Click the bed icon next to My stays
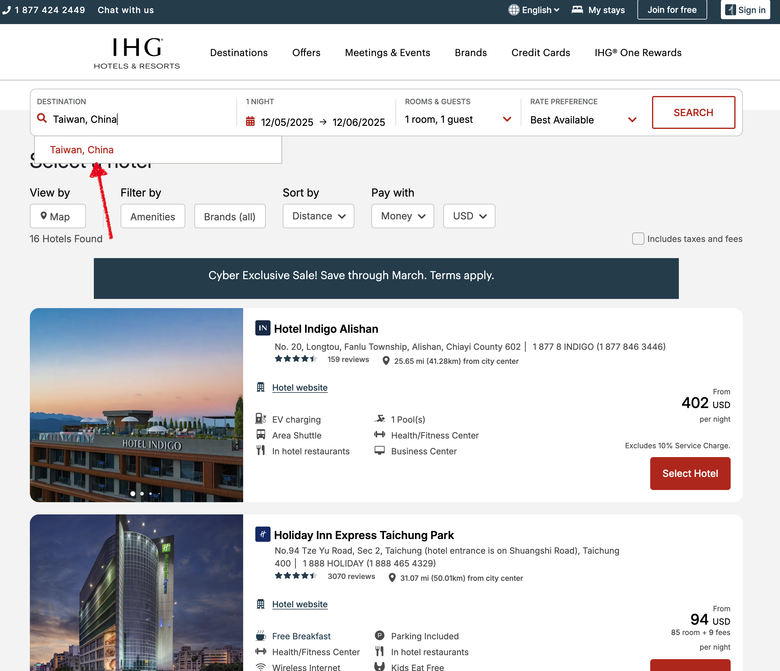The image size is (780, 671). pyautogui.click(x=577, y=10)
